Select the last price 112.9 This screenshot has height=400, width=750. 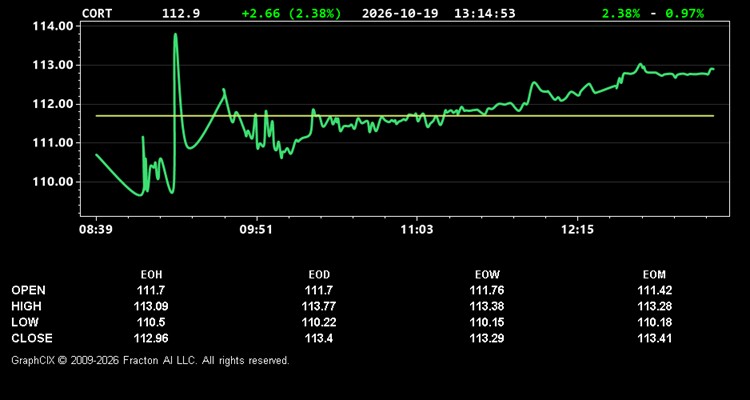click(181, 13)
